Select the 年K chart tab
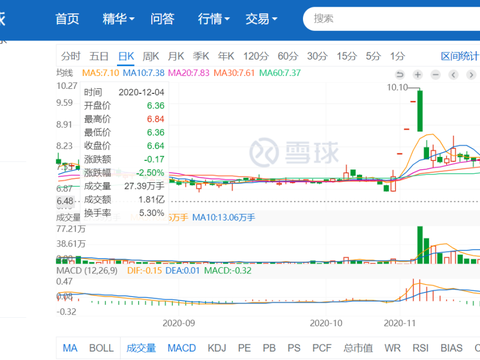480x360 pixels. 226,56
